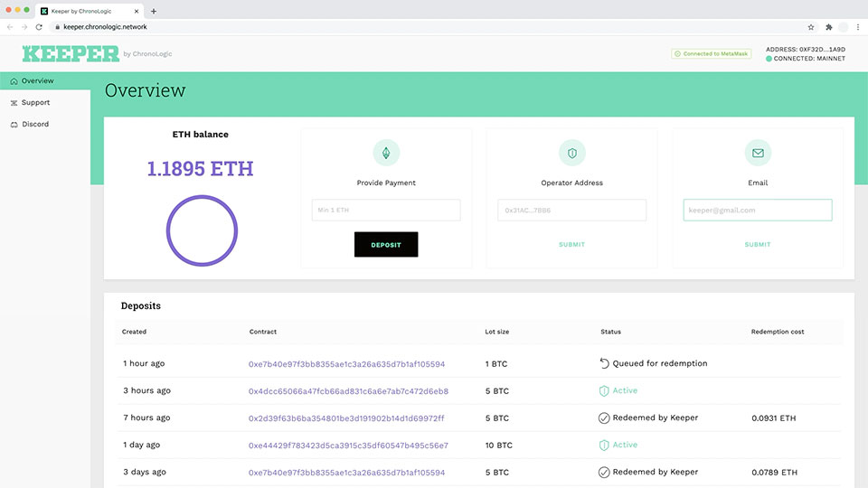Click the Connected to MetaMask badge
The height and width of the screenshot is (488, 868).
(x=711, y=54)
